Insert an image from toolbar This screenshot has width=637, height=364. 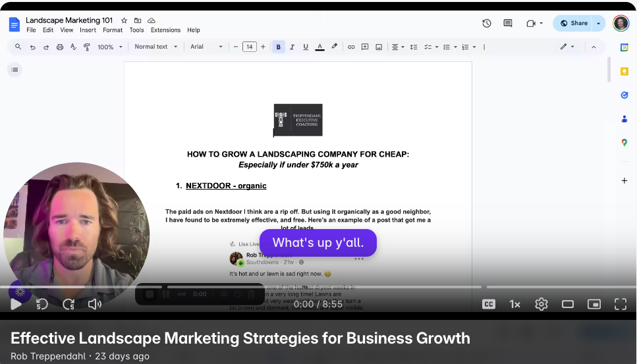379,47
